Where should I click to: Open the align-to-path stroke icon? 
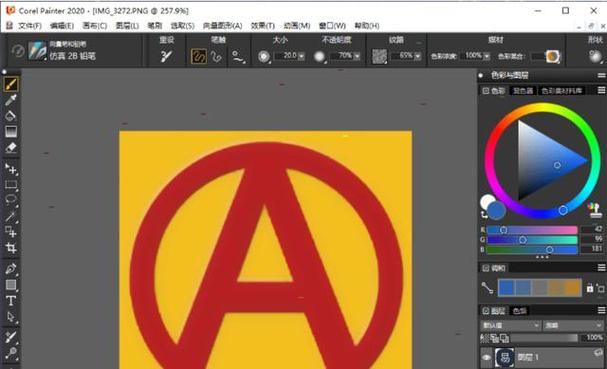click(238, 57)
